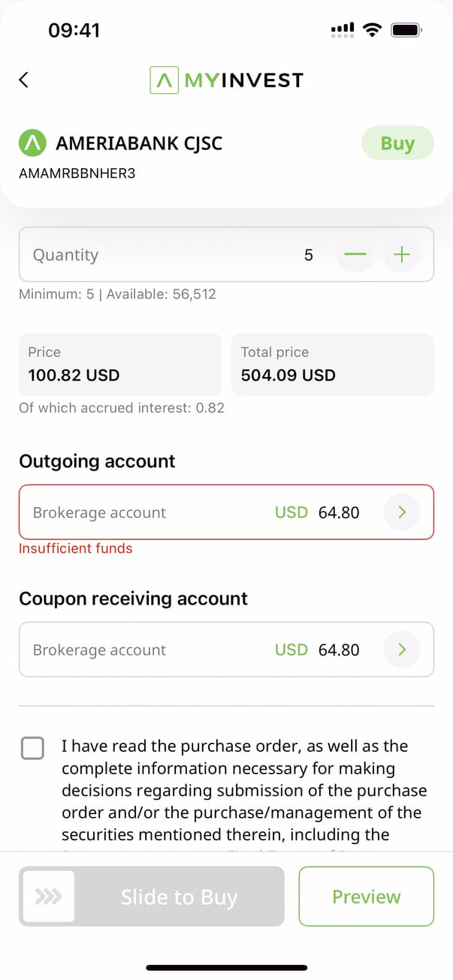This screenshot has height=980, width=453.
Task: Tap the battery icon in status bar
Action: click(x=406, y=30)
